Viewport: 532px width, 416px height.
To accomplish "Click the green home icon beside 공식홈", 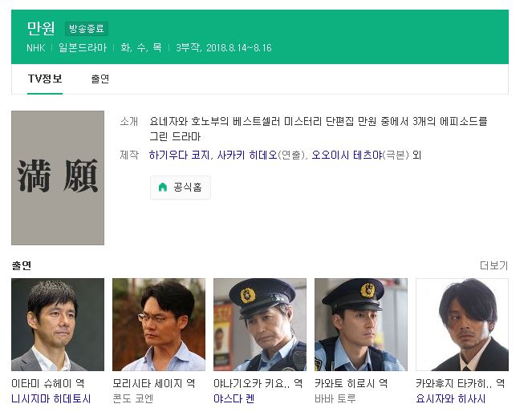I will click(163, 187).
